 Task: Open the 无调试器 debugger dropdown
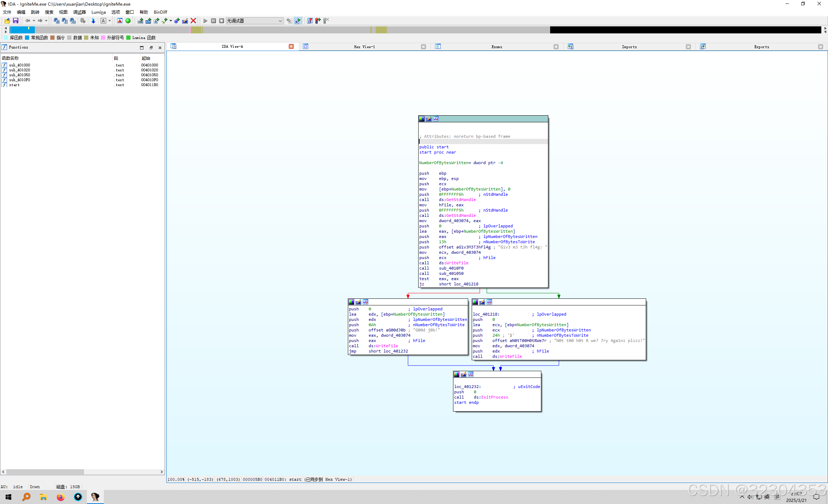click(280, 21)
